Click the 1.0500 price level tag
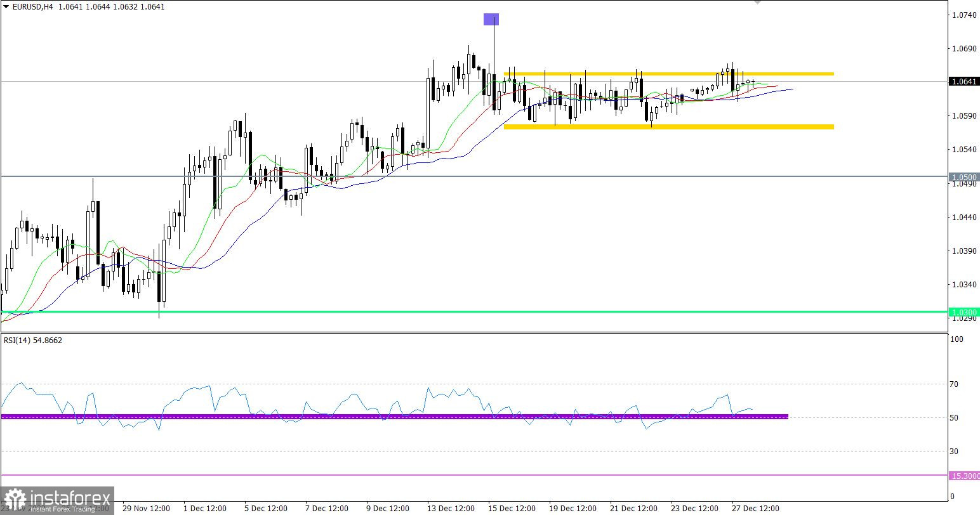 965,176
